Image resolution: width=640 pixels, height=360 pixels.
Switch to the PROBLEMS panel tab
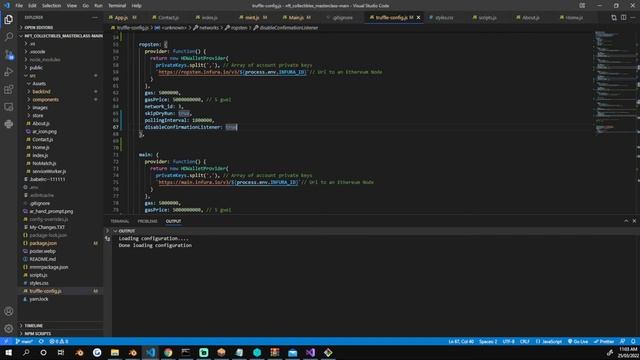pos(147,221)
